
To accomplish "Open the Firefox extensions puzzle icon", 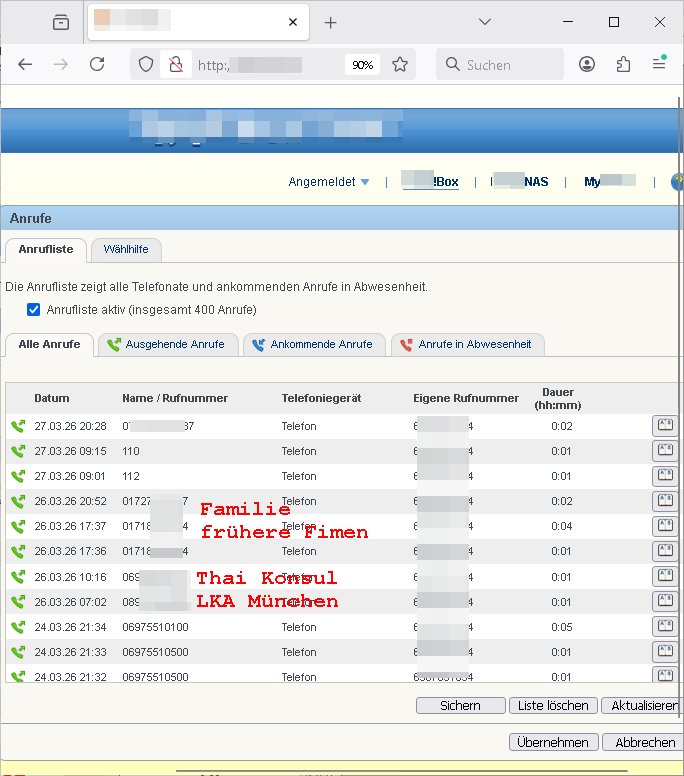I will pyautogui.click(x=623, y=64).
